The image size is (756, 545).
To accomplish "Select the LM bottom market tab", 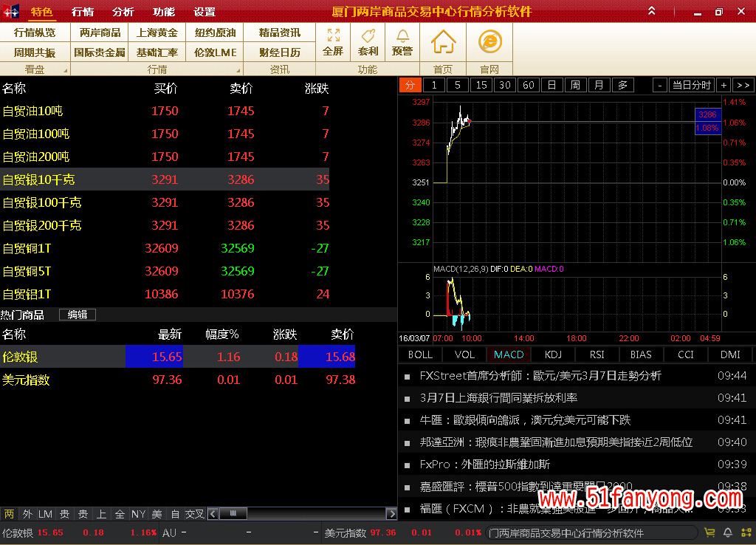I will click(45, 514).
